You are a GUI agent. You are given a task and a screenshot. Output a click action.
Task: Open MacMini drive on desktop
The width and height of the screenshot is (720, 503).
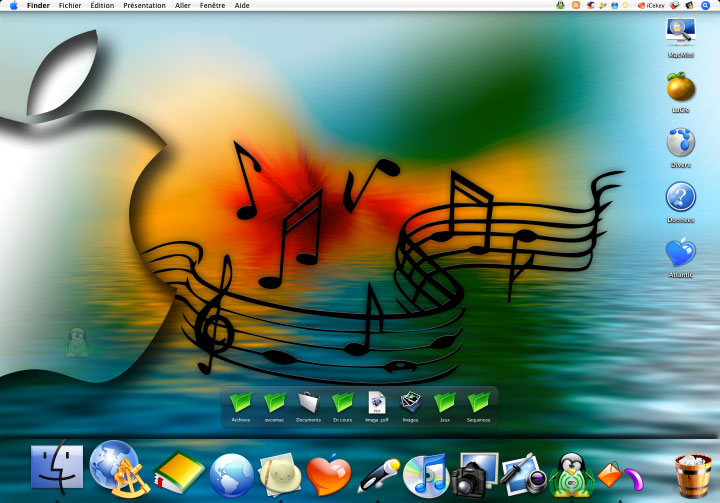click(x=681, y=38)
